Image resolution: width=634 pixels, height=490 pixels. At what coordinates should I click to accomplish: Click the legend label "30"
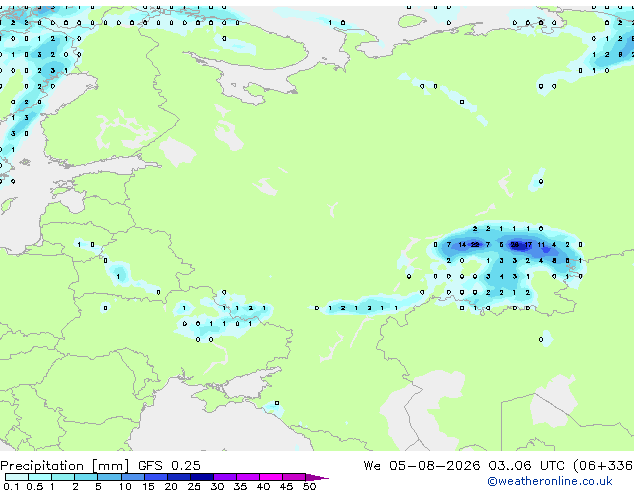217,486
